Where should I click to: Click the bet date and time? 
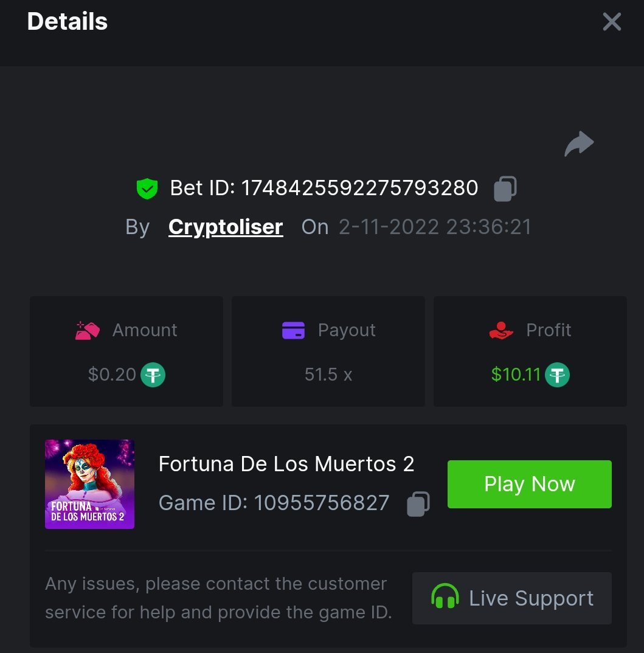coord(435,227)
